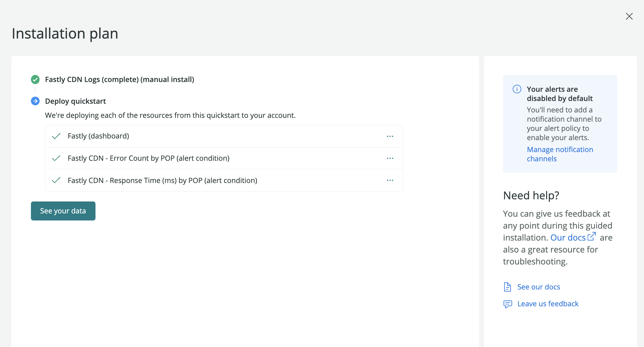Close the Installation plan dialog
644x347 pixels.
click(x=629, y=16)
